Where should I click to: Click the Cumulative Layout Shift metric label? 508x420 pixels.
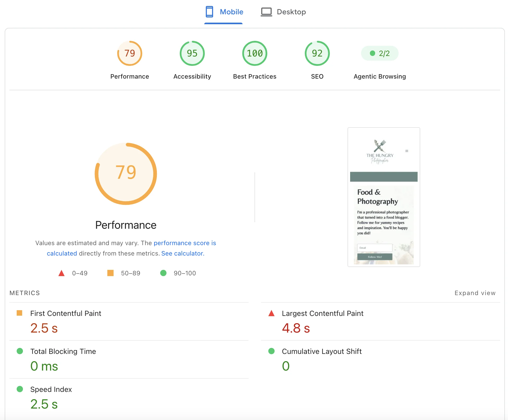click(x=322, y=351)
